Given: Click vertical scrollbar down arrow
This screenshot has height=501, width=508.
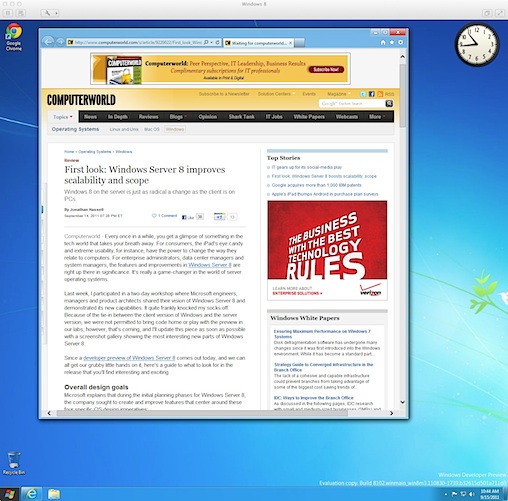Looking at the screenshot, I should point(403,402).
